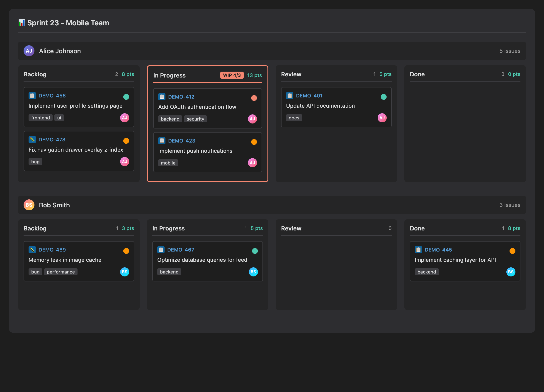544x392 pixels.
Task: Click Bob Smith's swimlane avatar
Action: 29,205
